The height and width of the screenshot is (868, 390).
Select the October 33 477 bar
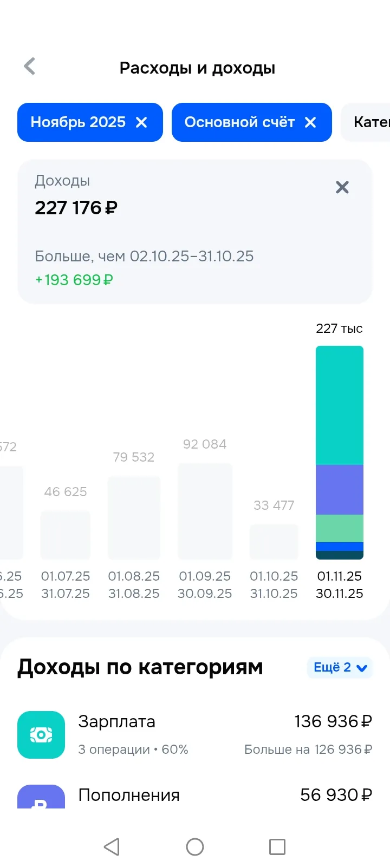(274, 542)
